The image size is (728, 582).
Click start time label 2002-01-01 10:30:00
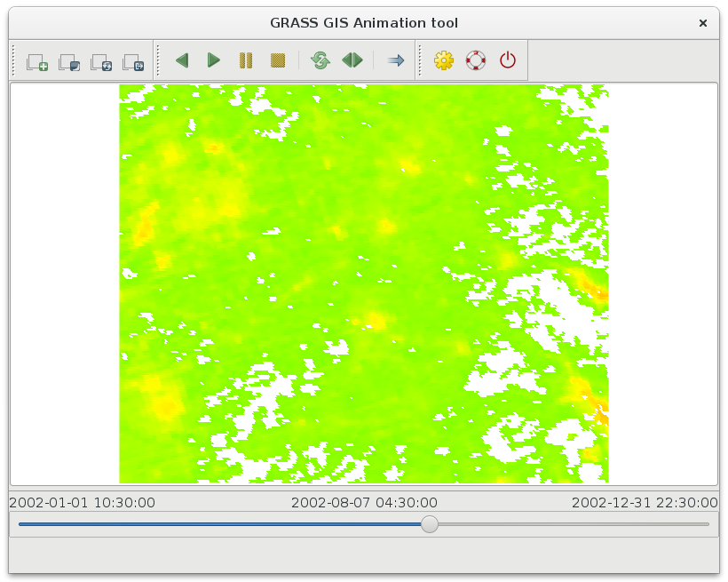(x=83, y=503)
